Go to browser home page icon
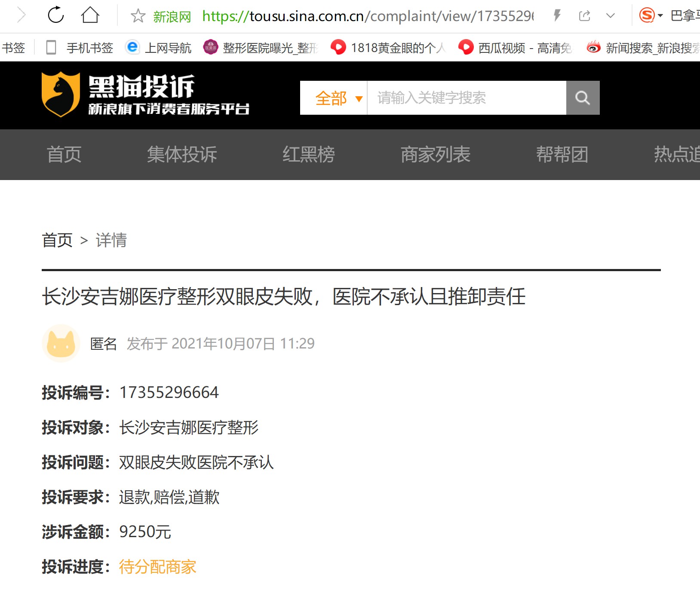 point(90,15)
